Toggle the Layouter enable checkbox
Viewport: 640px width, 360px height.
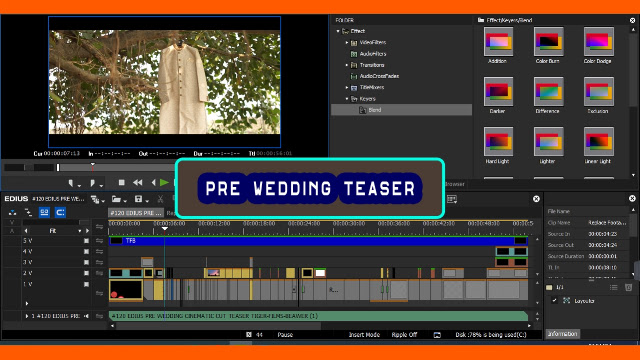click(554, 301)
